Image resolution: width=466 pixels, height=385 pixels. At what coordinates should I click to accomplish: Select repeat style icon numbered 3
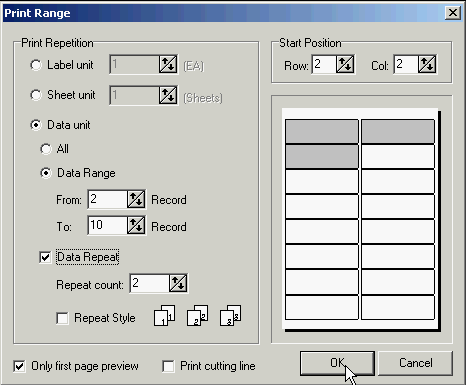(231, 316)
